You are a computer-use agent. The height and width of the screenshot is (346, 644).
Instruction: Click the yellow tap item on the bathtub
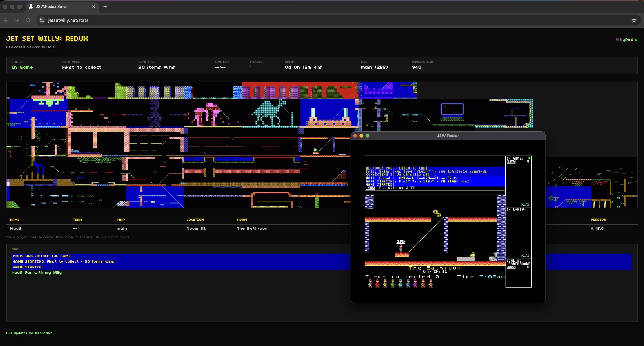[x=472, y=255]
